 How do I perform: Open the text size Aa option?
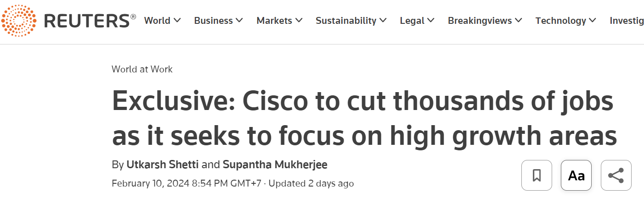[x=576, y=175]
